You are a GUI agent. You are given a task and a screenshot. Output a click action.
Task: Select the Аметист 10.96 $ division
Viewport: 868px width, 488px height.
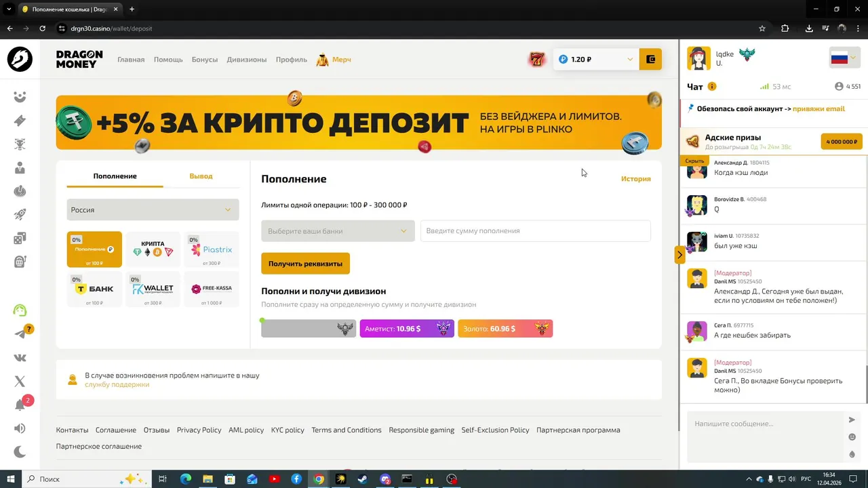407,329
